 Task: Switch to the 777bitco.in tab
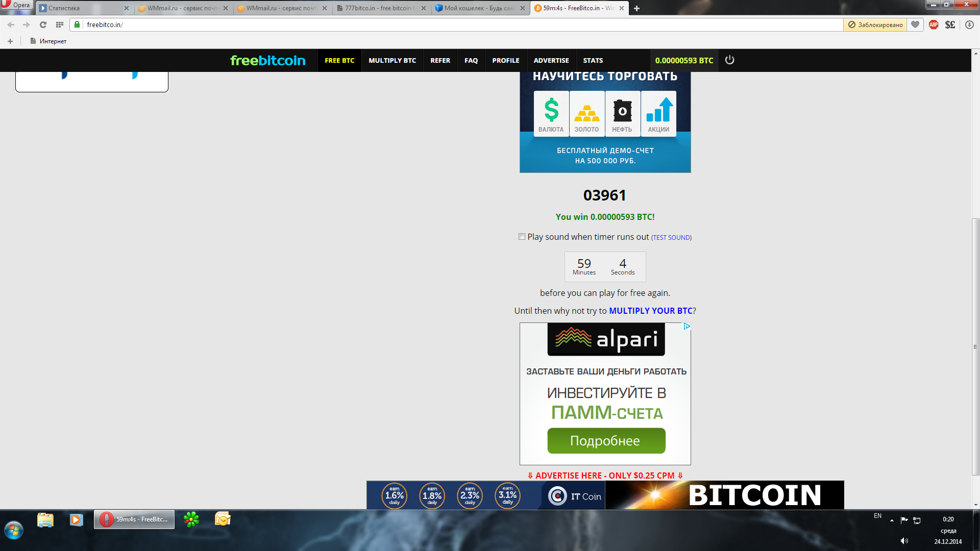click(380, 8)
